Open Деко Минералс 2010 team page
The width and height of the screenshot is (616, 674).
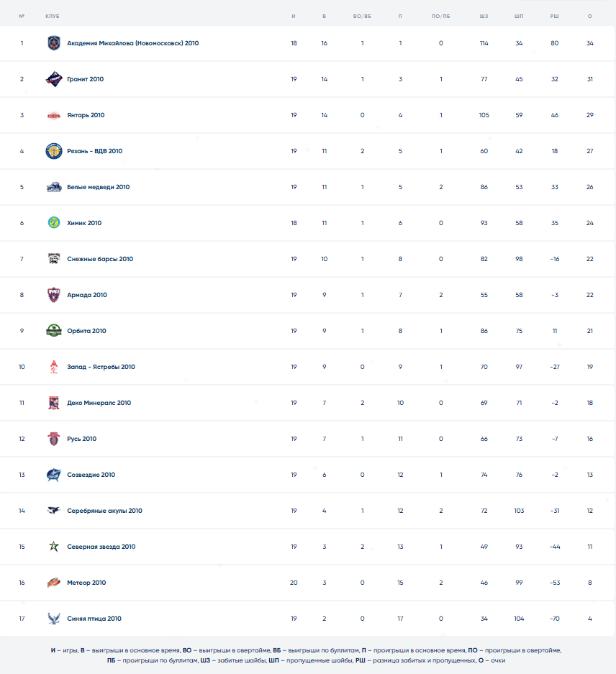coord(99,403)
